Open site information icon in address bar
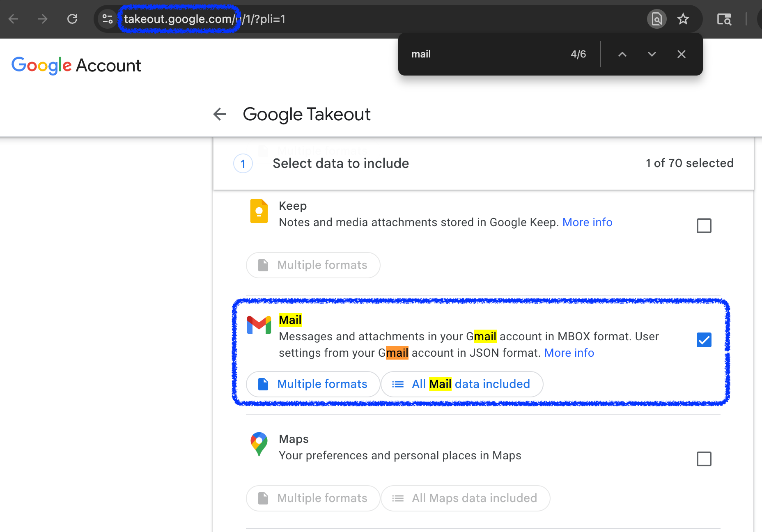The height and width of the screenshot is (532, 762). coord(108,19)
